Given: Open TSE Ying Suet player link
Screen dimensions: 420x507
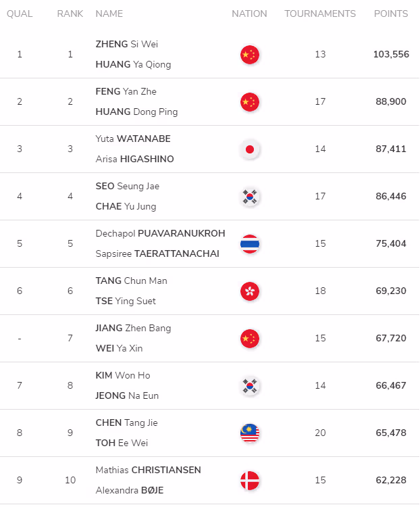Looking at the screenshot, I should 126,301.
